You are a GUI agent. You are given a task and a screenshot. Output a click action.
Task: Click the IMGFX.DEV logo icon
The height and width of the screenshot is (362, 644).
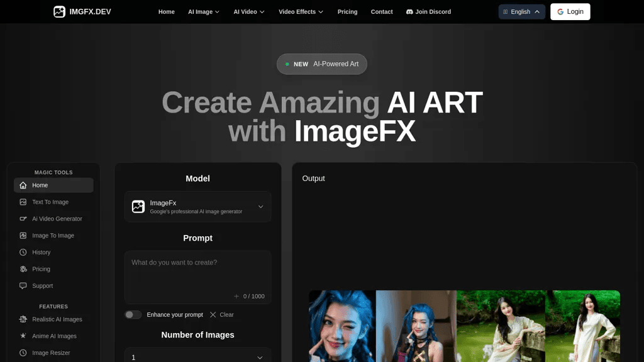pos(60,11)
